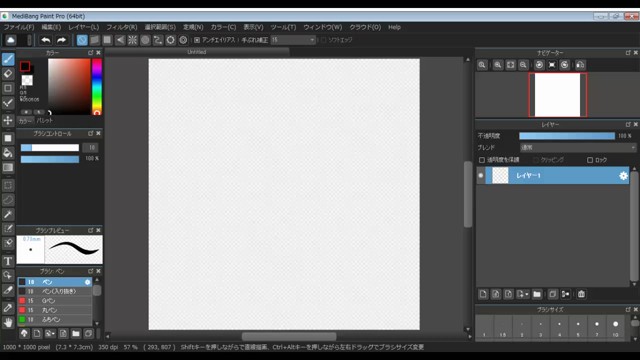The image size is (640, 360).
Task: Click the Undo arrow
Action: tap(46, 40)
